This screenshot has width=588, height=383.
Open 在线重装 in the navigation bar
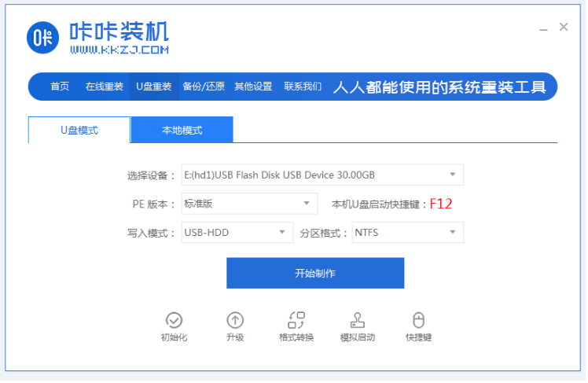(x=105, y=87)
